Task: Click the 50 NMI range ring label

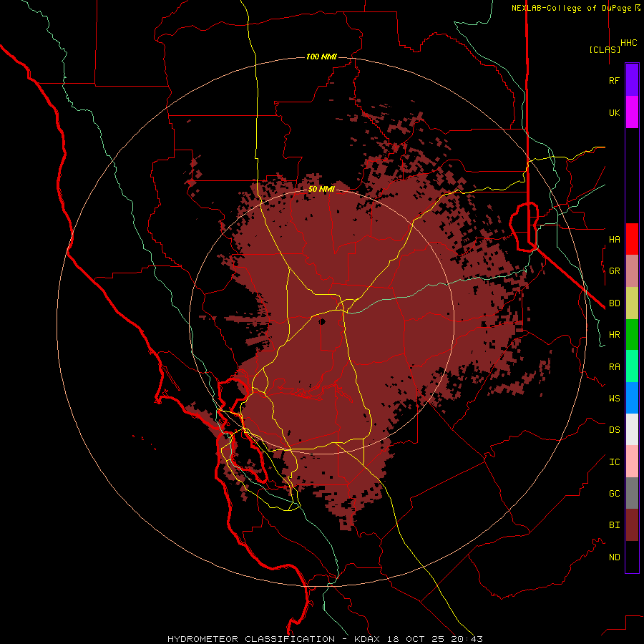Action: click(x=321, y=189)
